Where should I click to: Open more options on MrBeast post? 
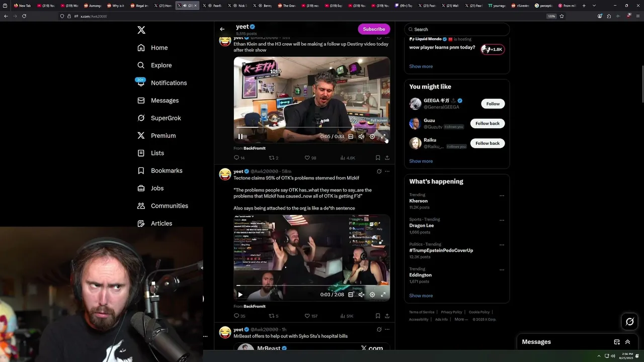click(x=387, y=329)
